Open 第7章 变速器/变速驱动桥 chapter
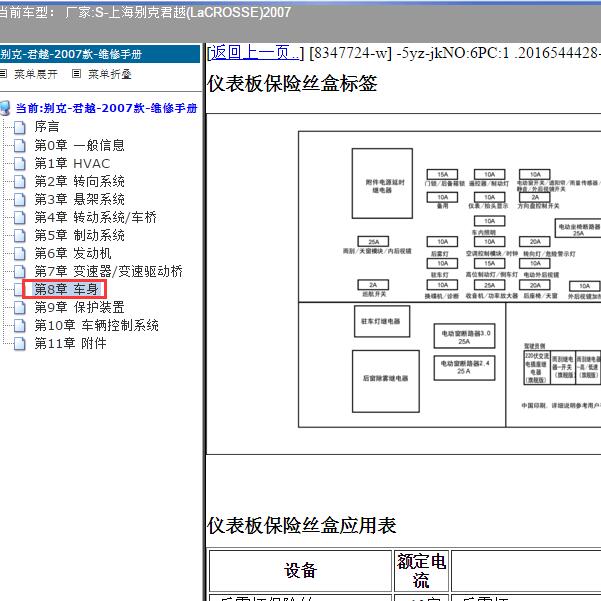Image resolution: width=601 pixels, height=601 pixels. pos(108,271)
